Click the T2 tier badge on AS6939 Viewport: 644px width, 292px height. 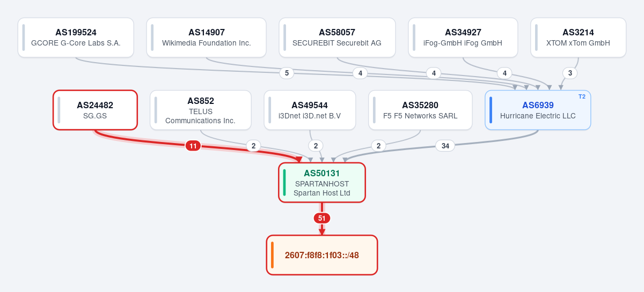tap(582, 96)
